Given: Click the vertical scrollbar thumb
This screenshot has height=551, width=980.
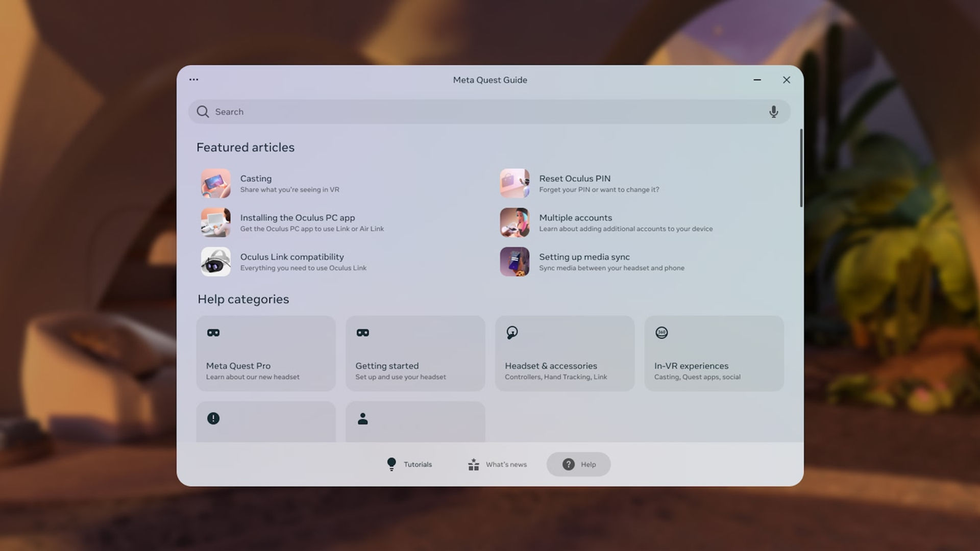Looking at the screenshot, I should 801,168.
